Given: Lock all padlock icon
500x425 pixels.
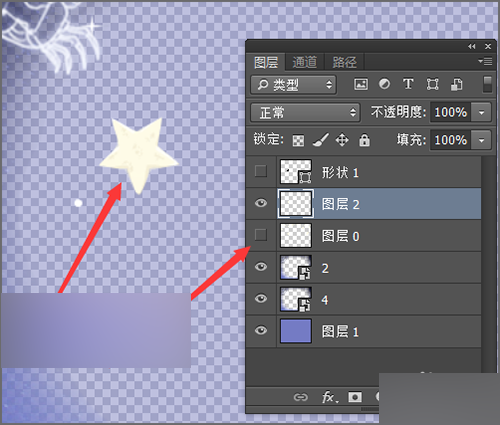Looking at the screenshot, I should [x=364, y=140].
